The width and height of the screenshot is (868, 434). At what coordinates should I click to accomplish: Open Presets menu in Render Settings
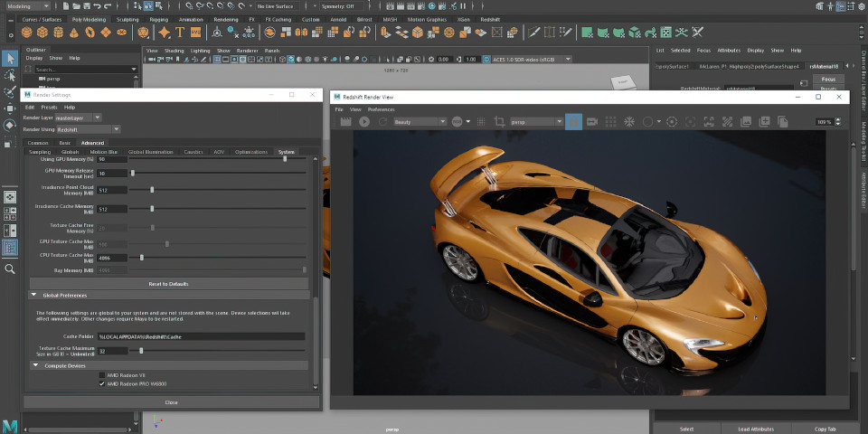(49, 108)
